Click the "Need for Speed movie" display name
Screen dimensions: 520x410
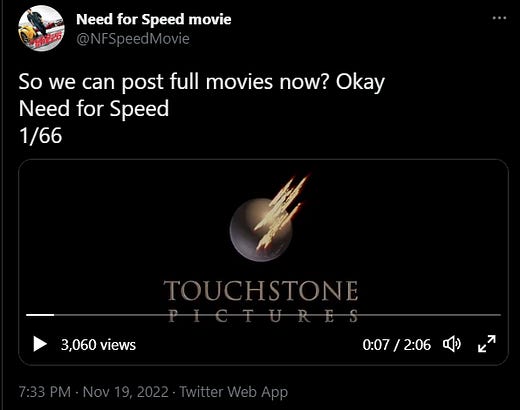point(154,19)
